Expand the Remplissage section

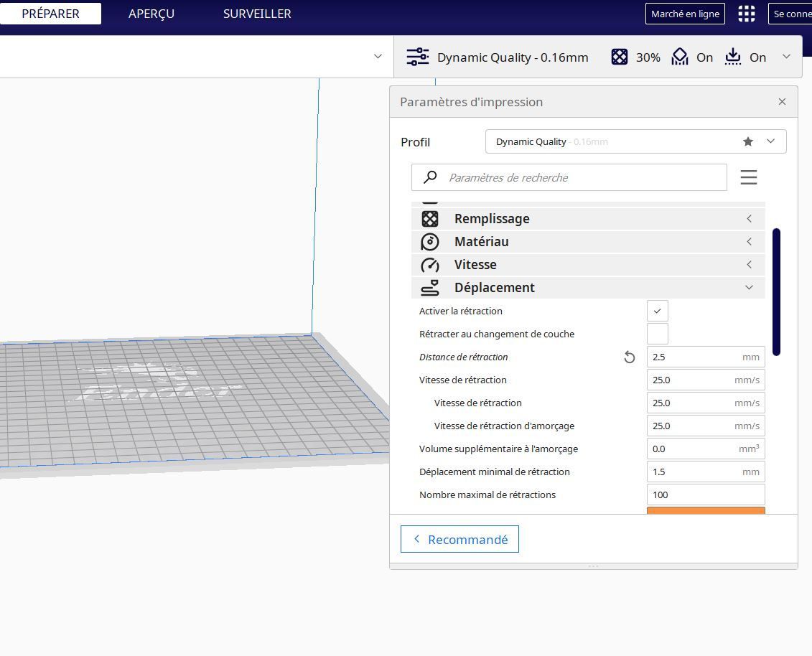pyautogui.click(x=588, y=219)
